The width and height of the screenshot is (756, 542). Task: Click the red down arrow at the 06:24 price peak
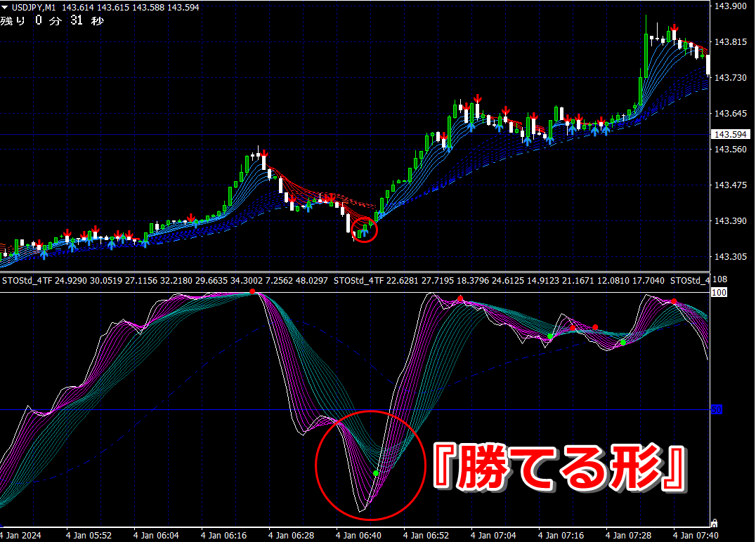point(264,153)
